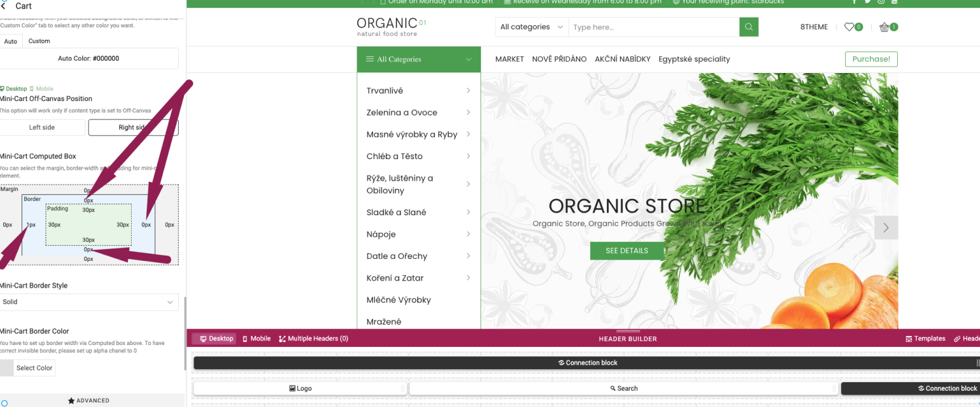Viewport: 980px width, 407px height.
Task: Select the Search element in header builder
Action: tap(624, 388)
